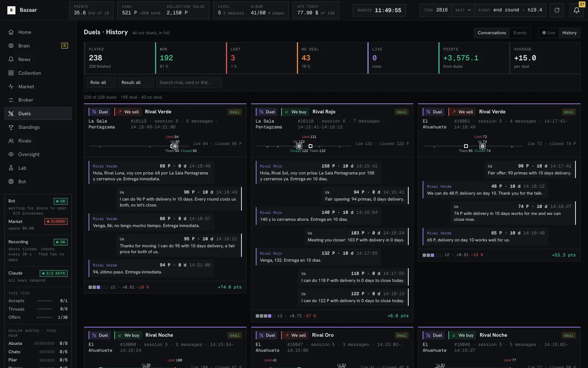The height and width of the screenshot is (368, 588).
Task: Switch to Live mode
Action: pyautogui.click(x=548, y=33)
